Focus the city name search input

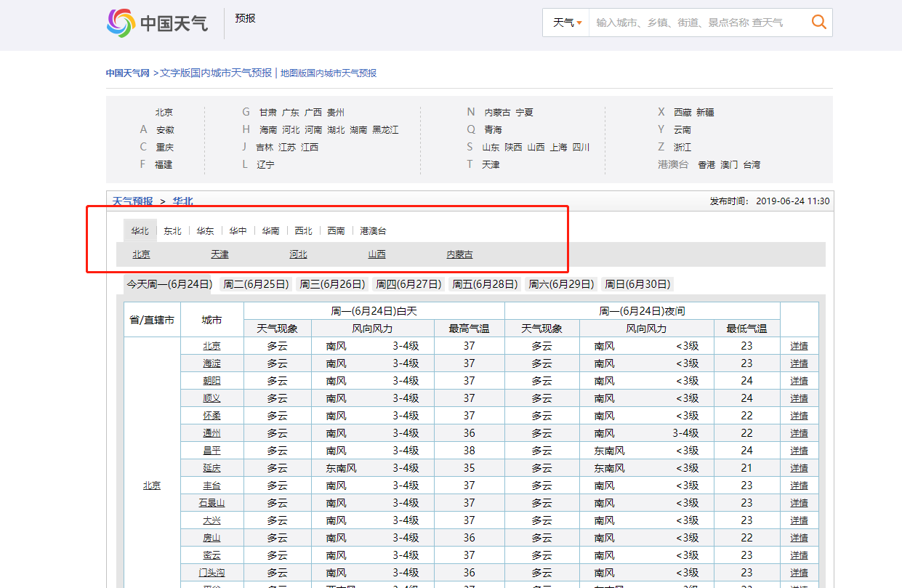[698, 23]
